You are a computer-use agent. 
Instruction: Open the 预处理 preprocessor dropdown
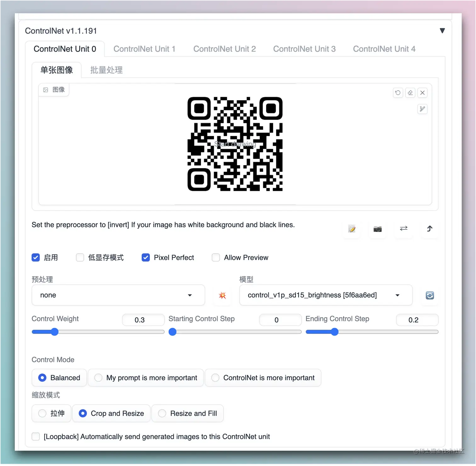(118, 295)
